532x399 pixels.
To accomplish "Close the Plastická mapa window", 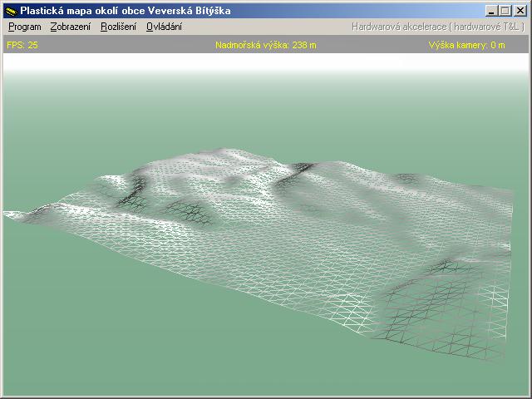I will click(x=520, y=11).
